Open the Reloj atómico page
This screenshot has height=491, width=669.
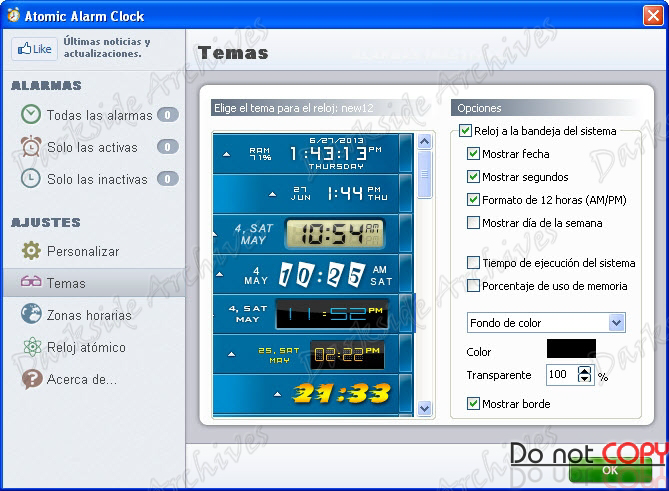pyautogui.click(x=86, y=347)
